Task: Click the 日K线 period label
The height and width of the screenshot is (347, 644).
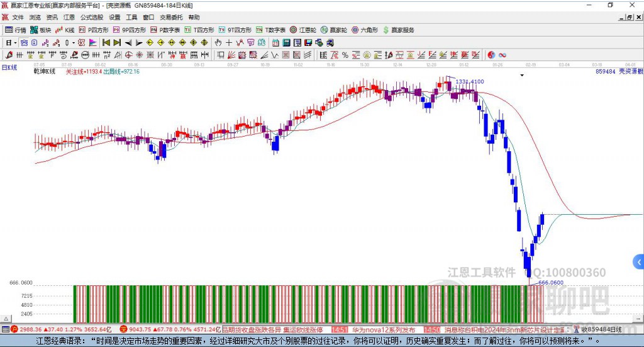Action: (9, 67)
